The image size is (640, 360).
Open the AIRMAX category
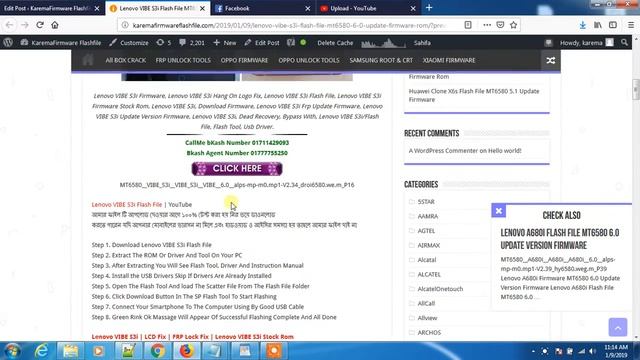coord(429,245)
